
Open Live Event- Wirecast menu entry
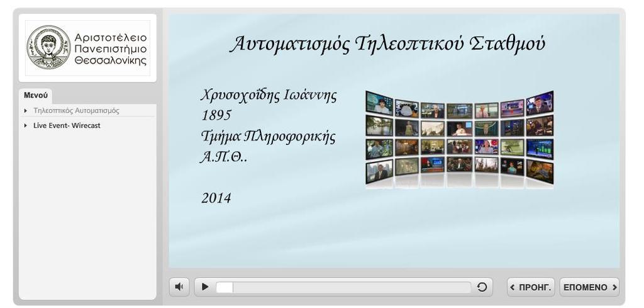[67, 125]
